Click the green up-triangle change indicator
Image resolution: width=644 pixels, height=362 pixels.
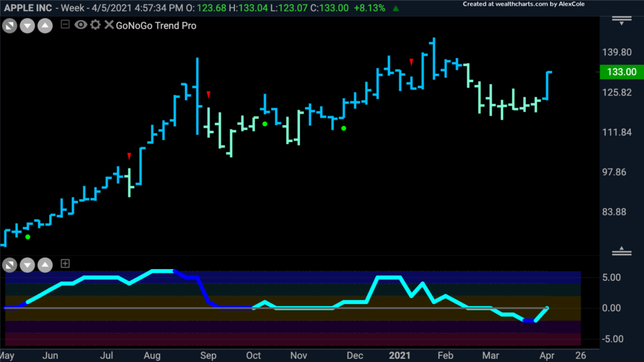396,8
